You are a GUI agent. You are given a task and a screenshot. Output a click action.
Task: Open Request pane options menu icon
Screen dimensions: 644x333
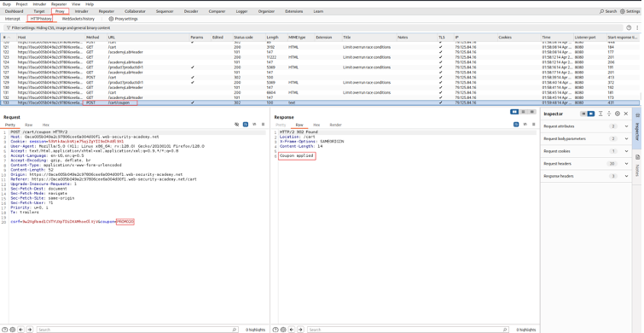pos(263,125)
